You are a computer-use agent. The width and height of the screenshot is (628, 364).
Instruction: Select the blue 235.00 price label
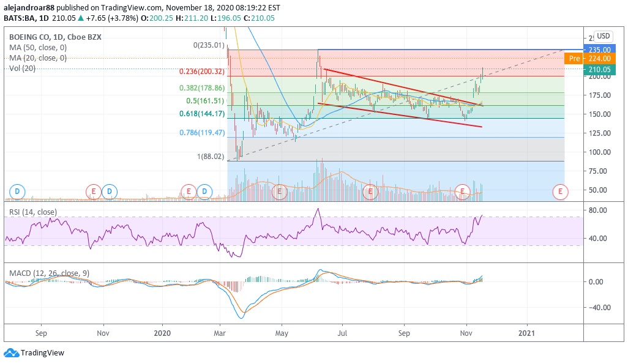(x=599, y=50)
